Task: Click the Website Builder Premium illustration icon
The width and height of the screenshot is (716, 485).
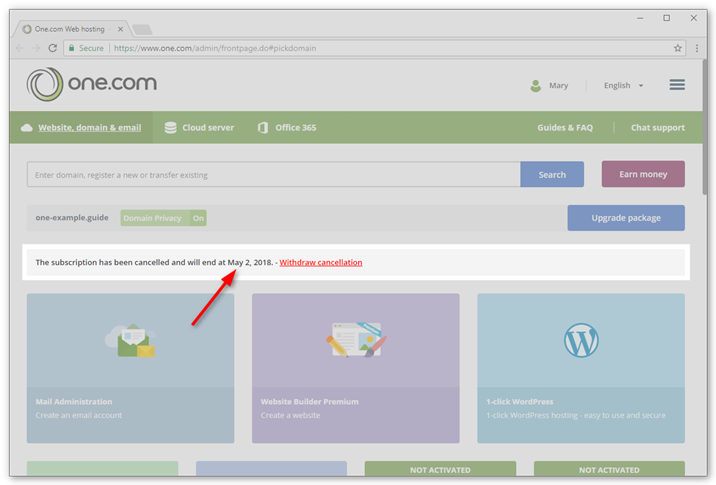Action: (356, 340)
